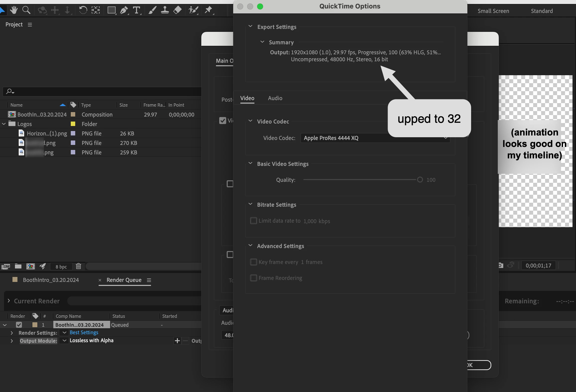
Task: Select the Hand tool
Action: [14, 10]
